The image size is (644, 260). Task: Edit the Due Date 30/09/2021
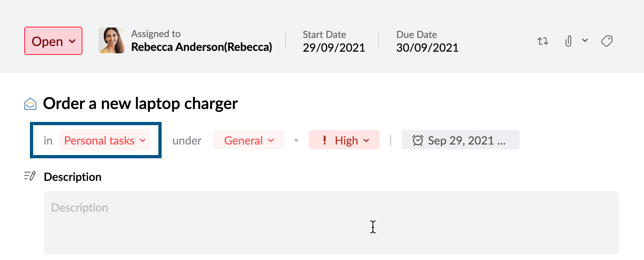point(427,48)
